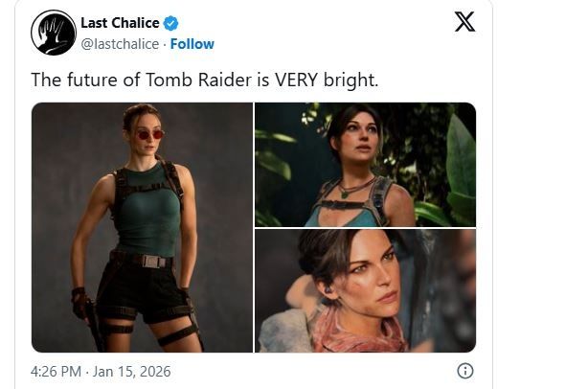Open the bottom-right close-up face image
Screen dimensions: 588x389
[365, 290]
